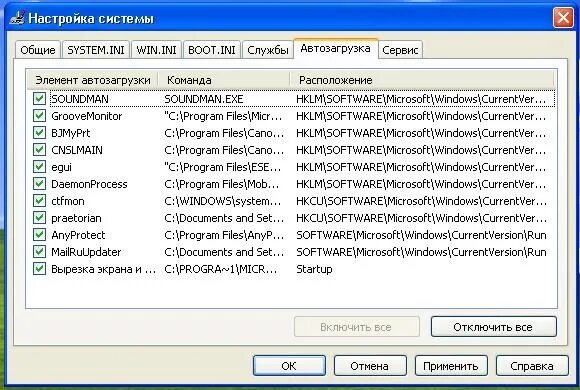The height and width of the screenshot is (390, 580).
Task: Close the Настройка системы window
Action: tap(563, 17)
